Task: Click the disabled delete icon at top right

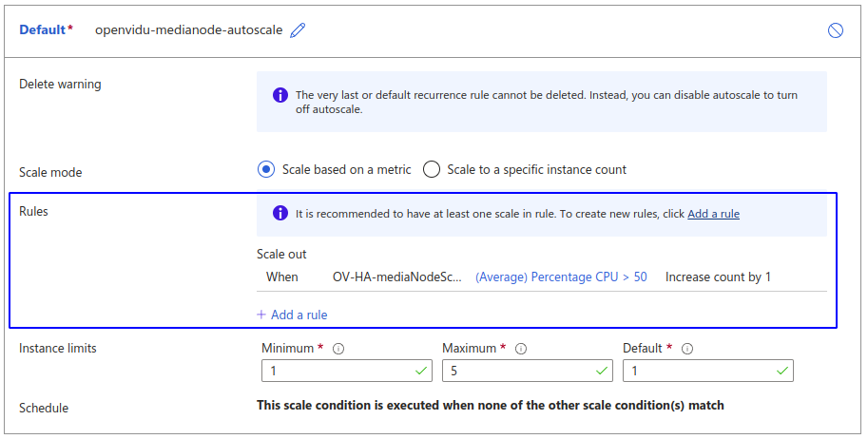Action: pos(836,30)
